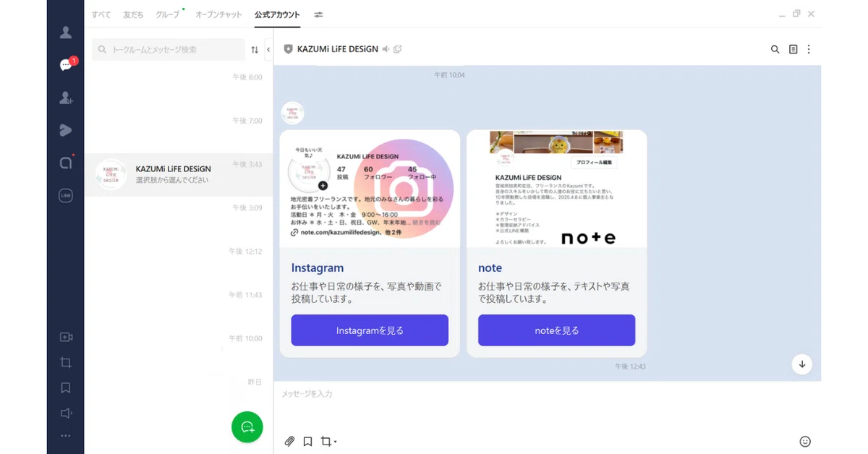
Task: Switch to the グループ tab
Action: (168, 14)
